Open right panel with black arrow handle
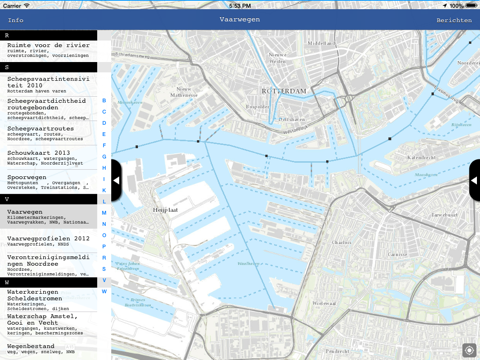This screenshot has width=480, height=360. coord(474,180)
